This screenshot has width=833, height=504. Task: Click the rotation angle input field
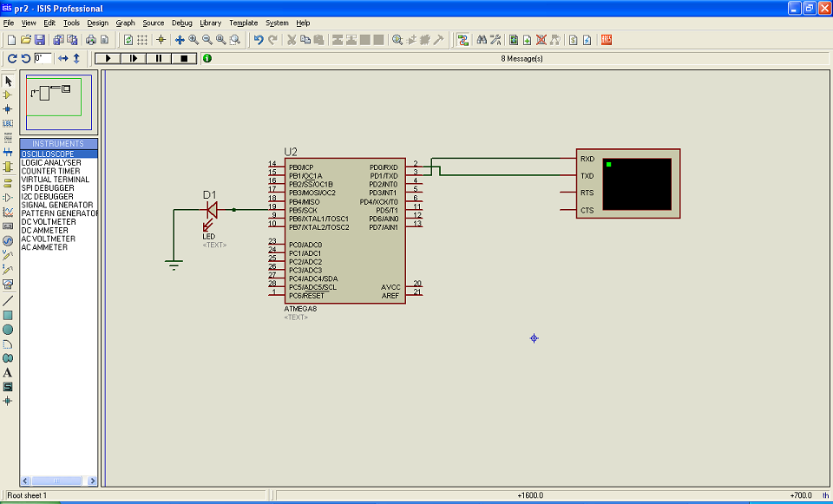coord(43,58)
